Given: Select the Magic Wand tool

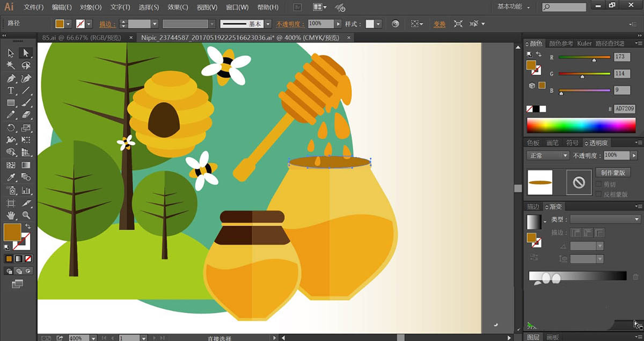Looking at the screenshot, I should (x=11, y=66).
